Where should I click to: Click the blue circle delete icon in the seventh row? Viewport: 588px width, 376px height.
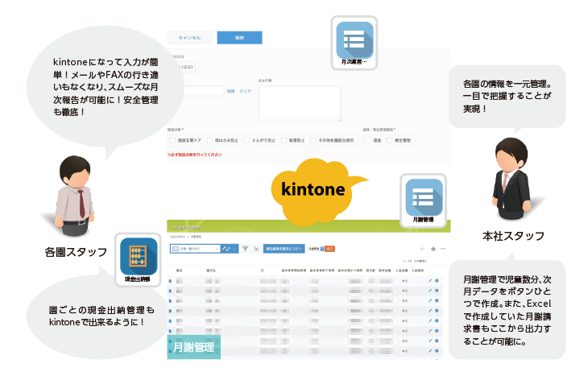[x=437, y=341]
